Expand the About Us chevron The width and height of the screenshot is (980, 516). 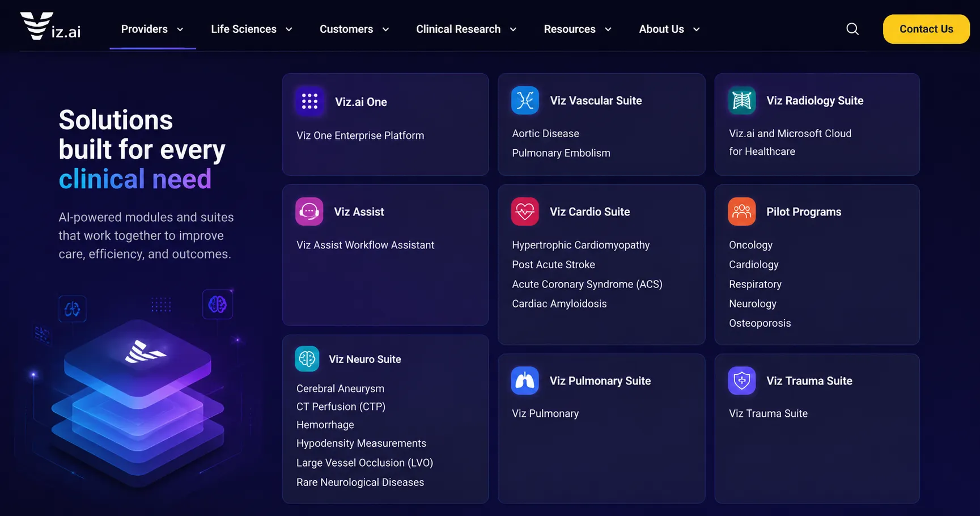697,29
